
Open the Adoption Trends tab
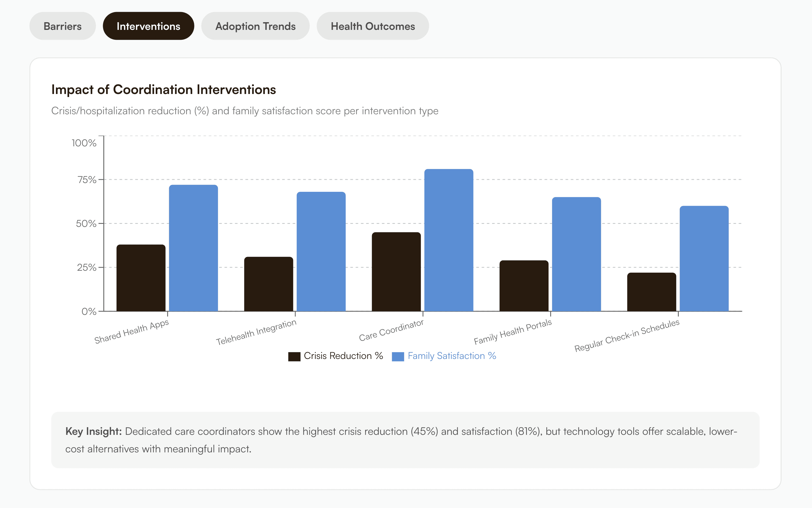click(255, 26)
